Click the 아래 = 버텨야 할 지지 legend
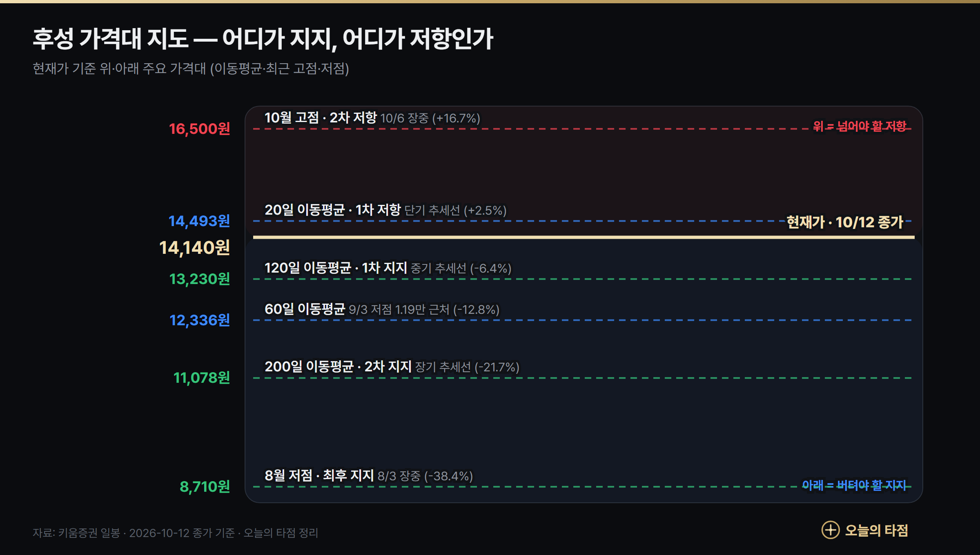Viewport: 980px width, 555px height. pyautogui.click(x=854, y=486)
